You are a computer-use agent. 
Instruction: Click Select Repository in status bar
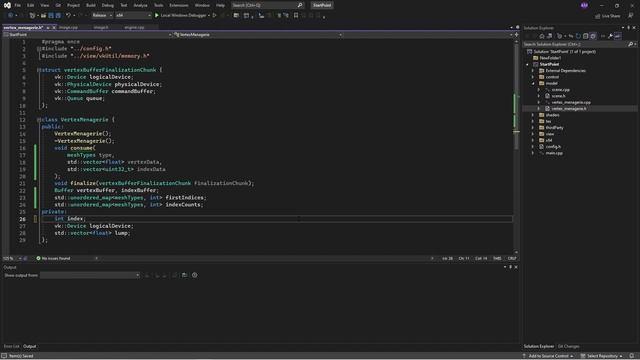(x=602, y=356)
